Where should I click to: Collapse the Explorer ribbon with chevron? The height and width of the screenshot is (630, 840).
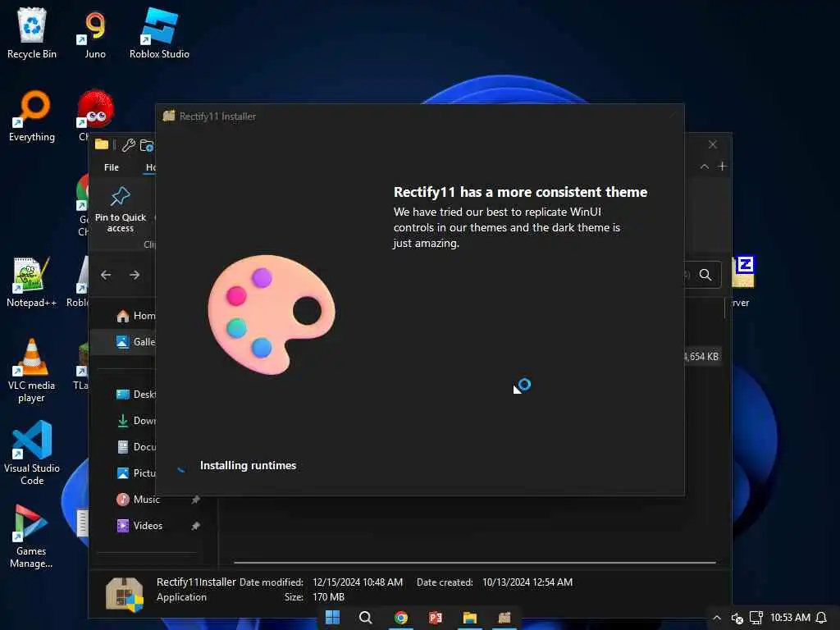click(705, 167)
